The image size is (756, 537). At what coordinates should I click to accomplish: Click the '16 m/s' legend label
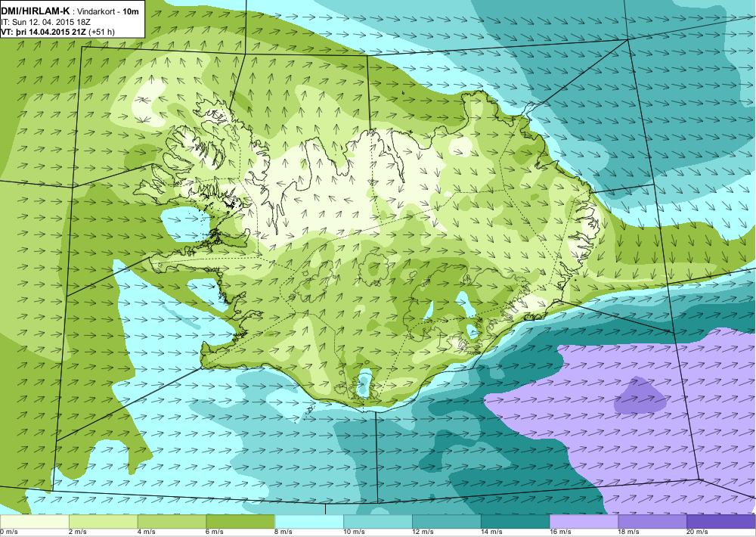561,532
